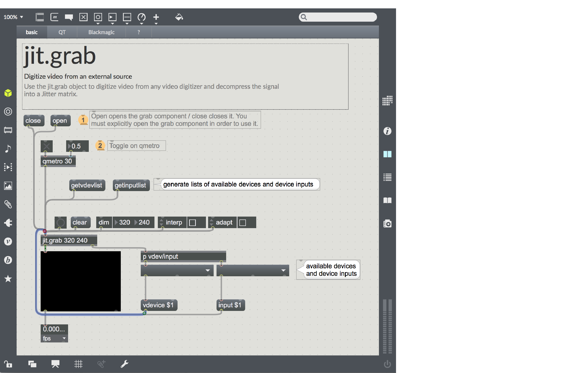Select the jit.grab 320 240 object

click(x=69, y=240)
